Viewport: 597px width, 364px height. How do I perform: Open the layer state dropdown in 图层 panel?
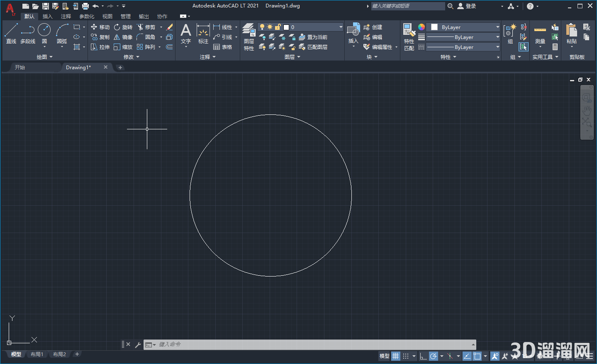[x=340, y=27]
